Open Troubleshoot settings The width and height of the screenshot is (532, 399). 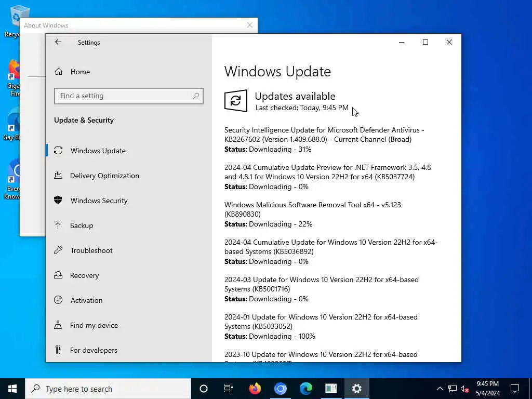point(91,250)
